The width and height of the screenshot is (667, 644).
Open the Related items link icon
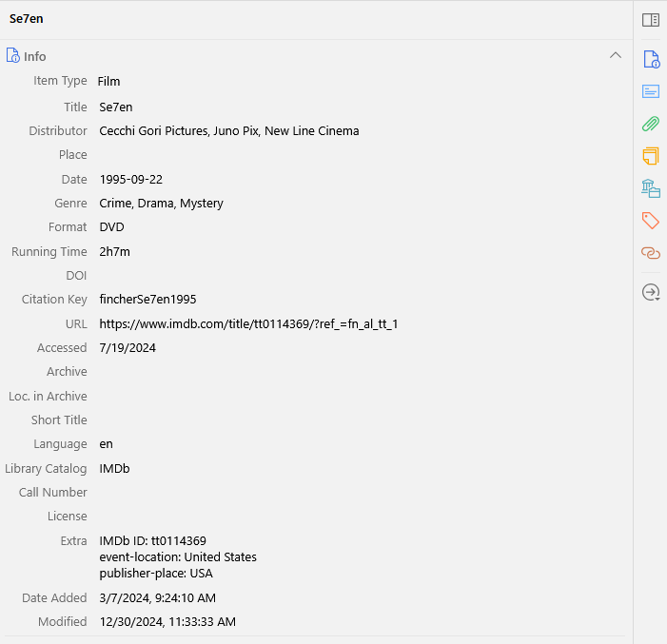pos(651,253)
